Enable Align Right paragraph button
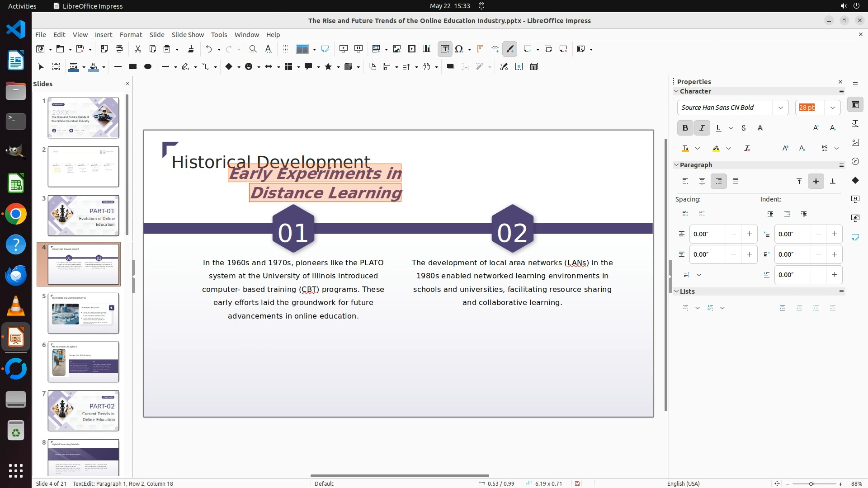 [x=718, y=181]
